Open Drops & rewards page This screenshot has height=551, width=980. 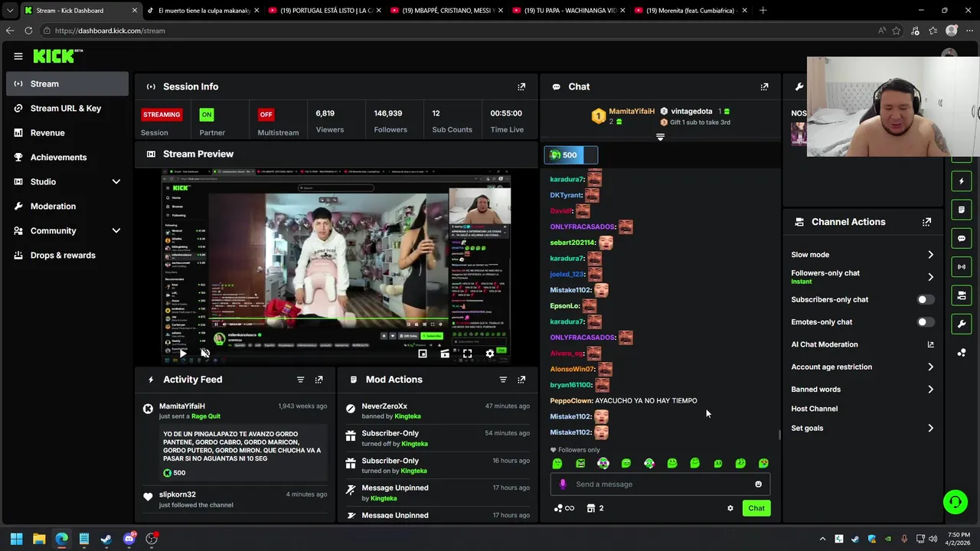(x=67, y=255)
